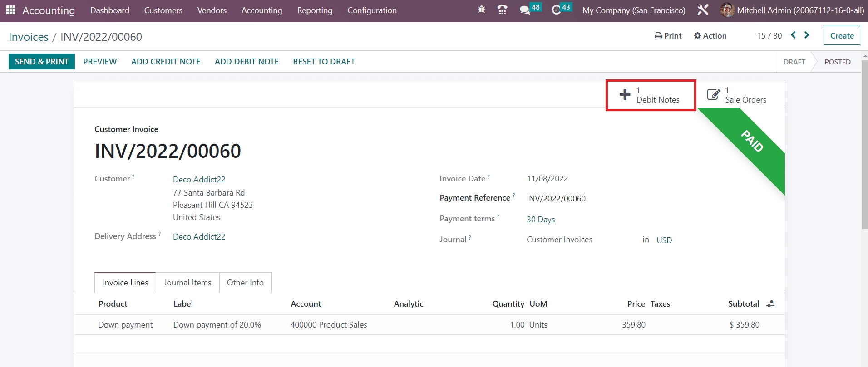Open the Reporting menu
This screenshot has height=367, width=868.
coord(315,10)
